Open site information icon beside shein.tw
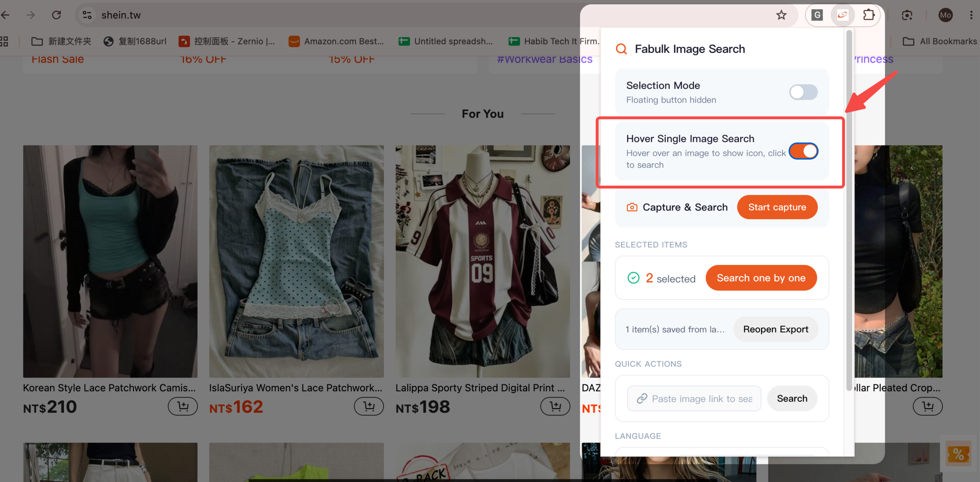This screenshot has height=482, width=980. click(x=87, y=15)
